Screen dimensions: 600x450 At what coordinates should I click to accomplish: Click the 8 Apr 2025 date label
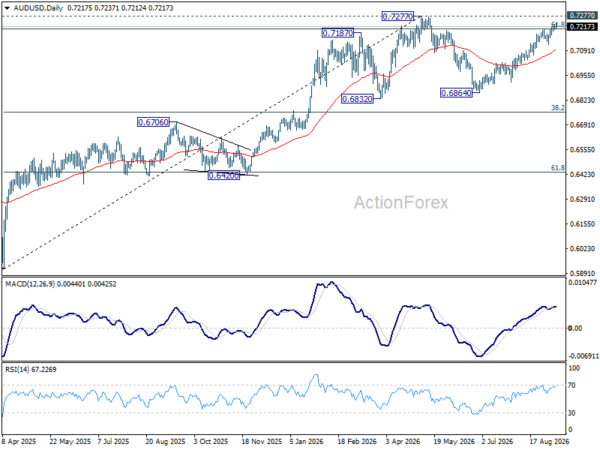tap(18, 442)
